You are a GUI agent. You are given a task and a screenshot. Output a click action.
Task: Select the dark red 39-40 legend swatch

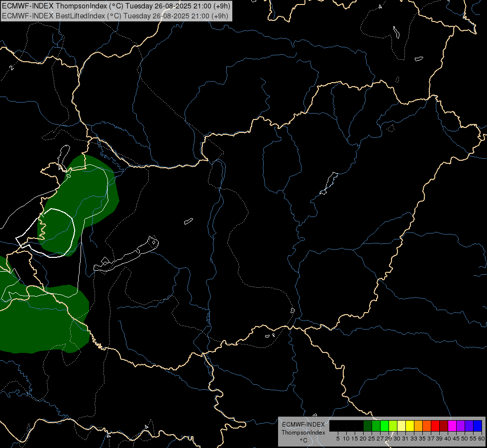[x=444, y=426]
